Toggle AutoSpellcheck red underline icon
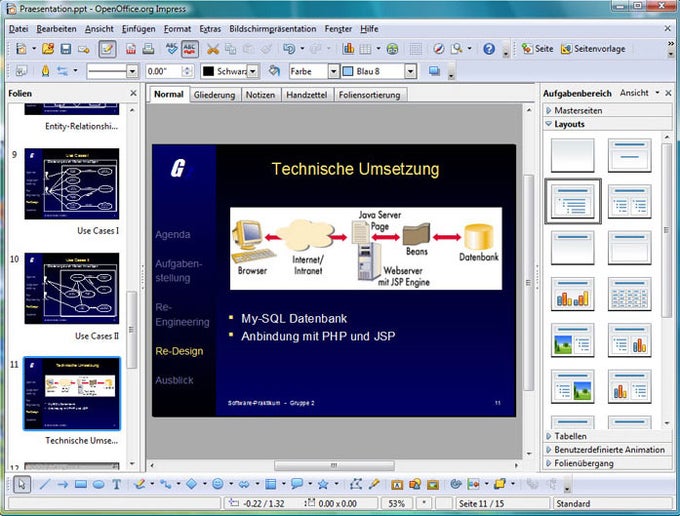This screenshot has height=516, width=680. click(x=190, y=49)
